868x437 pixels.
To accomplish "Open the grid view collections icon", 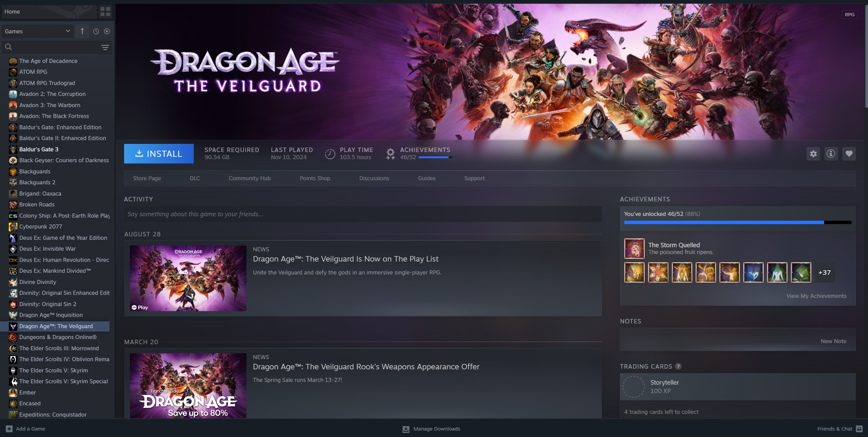I will coord(105,12).
